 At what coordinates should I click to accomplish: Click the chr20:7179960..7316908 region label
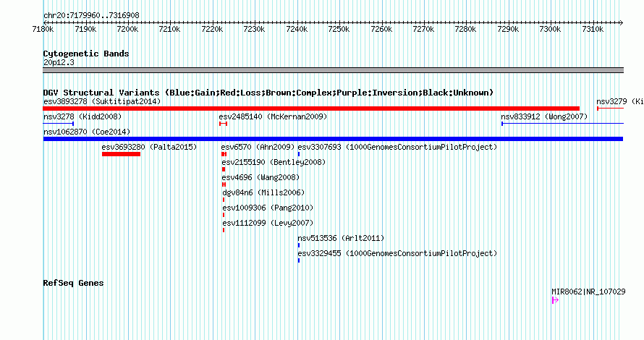point(91,15)
